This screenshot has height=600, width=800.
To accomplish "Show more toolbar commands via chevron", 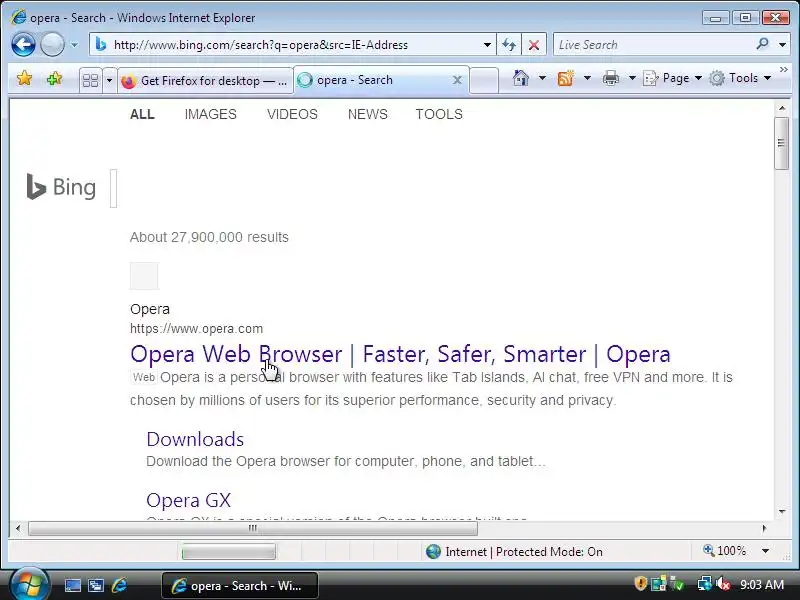I will click(x=784, y=69).
